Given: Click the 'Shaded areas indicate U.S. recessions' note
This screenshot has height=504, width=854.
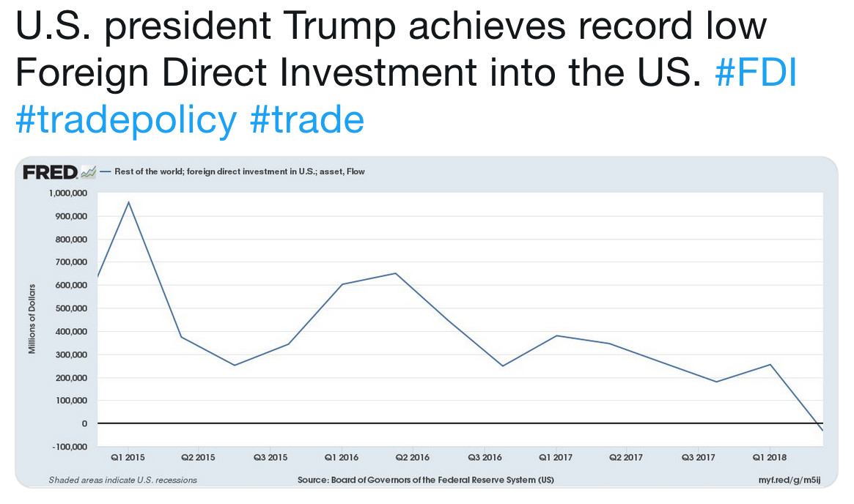Looking at the screenshot, I should coord(123,480).
